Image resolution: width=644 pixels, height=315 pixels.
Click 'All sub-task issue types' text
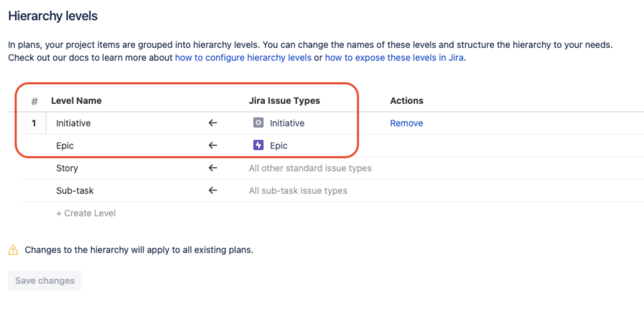click(x=298, y=191)
